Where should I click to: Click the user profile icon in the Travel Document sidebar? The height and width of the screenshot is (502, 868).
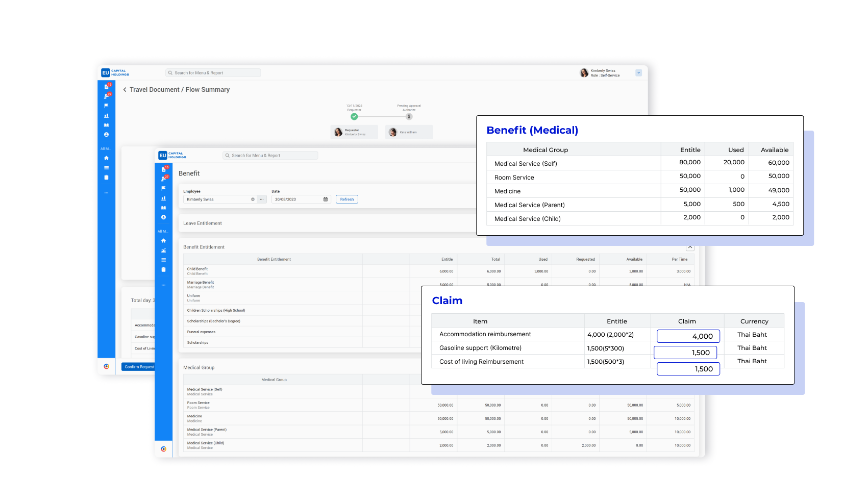(x=106, y=135)
